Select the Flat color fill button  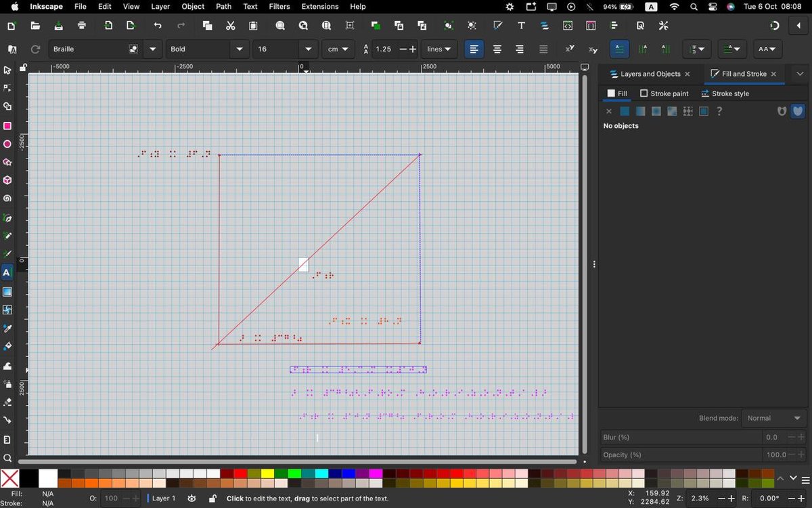pyautogui.click(x=625, y=111)
